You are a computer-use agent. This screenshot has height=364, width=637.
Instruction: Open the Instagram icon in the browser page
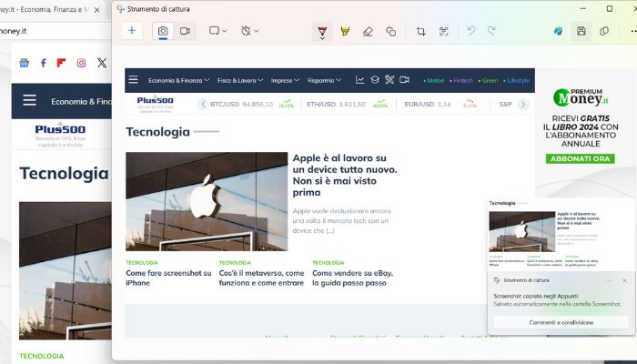coord(81,63)
